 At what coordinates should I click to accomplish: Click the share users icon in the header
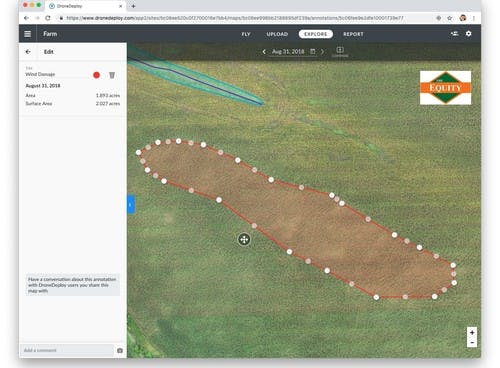(x=454, y=34)
